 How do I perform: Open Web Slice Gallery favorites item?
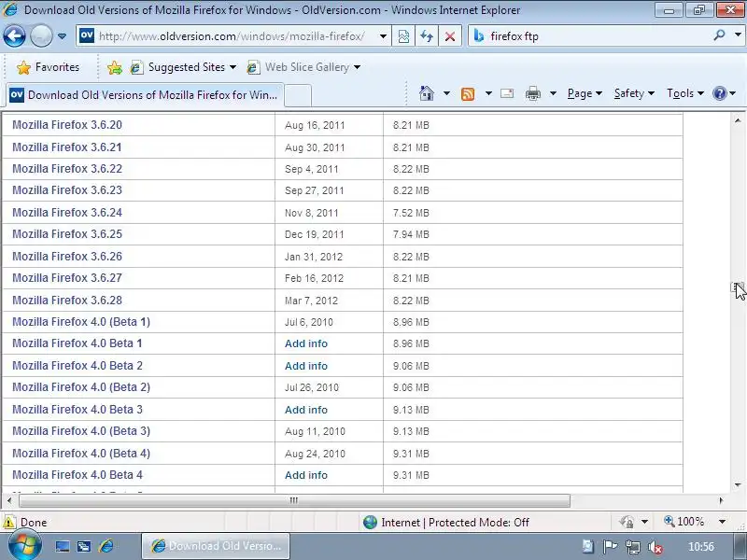303,67
